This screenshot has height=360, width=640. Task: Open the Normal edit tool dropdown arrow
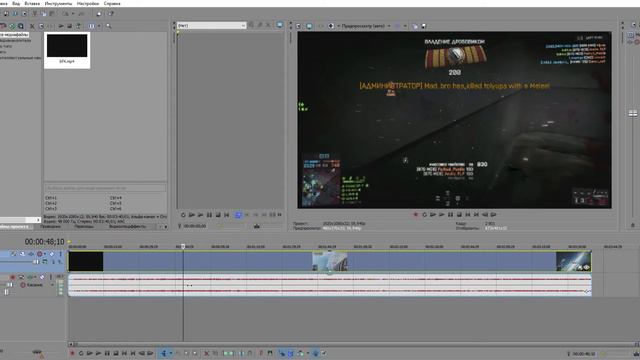click(x=171, y=353)
